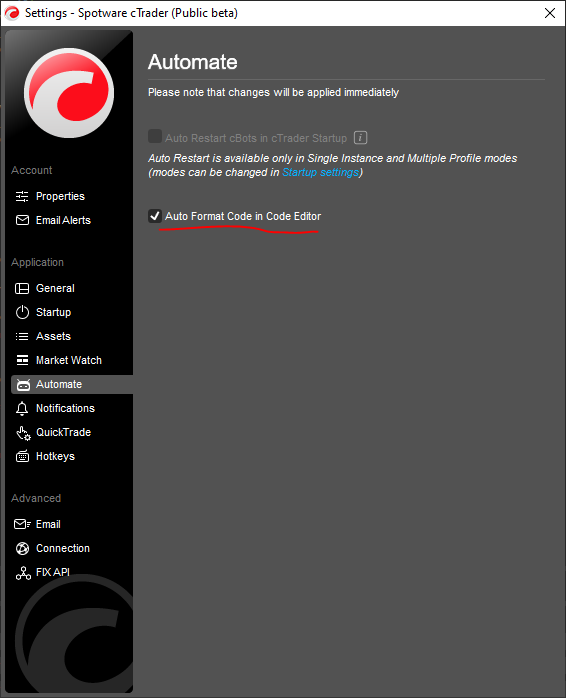Click the FIX API nodes icon

point(23,573)
